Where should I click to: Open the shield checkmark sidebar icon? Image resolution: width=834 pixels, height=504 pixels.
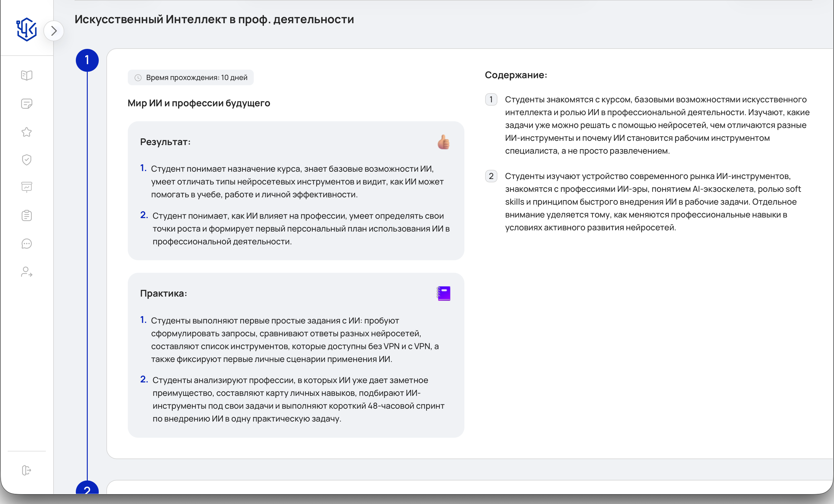point(26,160)
